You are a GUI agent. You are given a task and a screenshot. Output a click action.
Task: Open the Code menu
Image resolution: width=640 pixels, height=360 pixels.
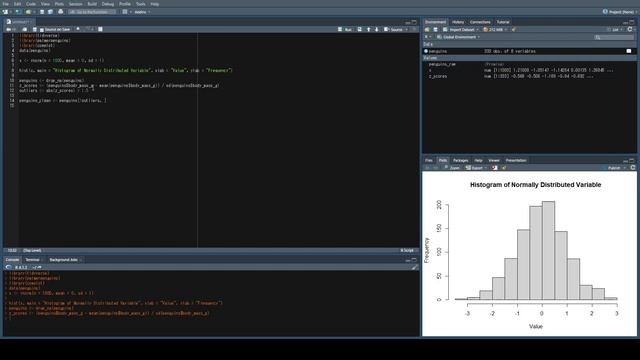(31, 4)
